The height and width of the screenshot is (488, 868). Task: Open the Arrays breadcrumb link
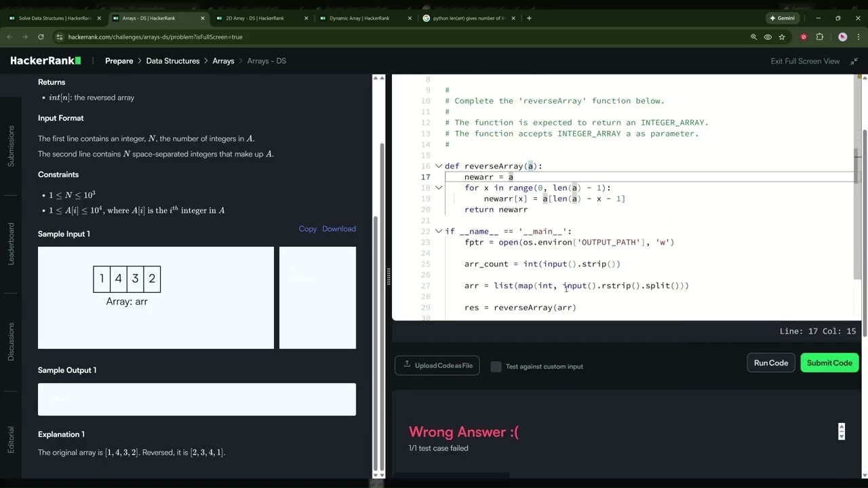[x=223, y=61]
